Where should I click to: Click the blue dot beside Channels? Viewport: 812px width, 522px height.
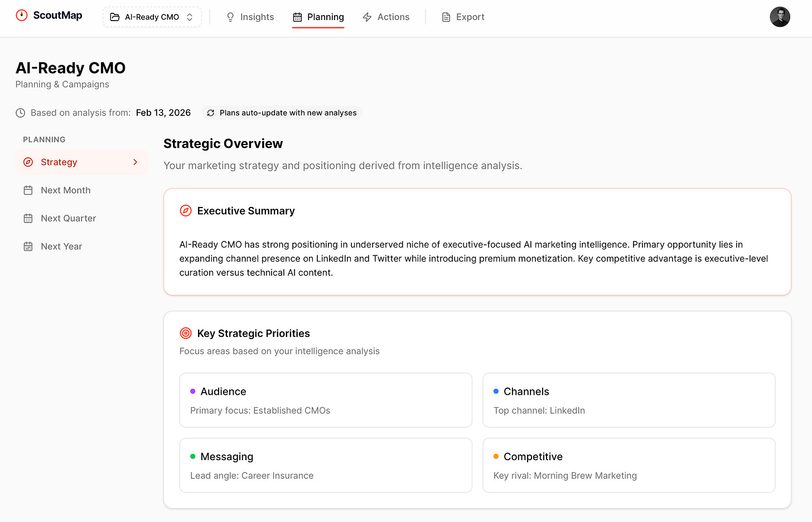(496, 391)
